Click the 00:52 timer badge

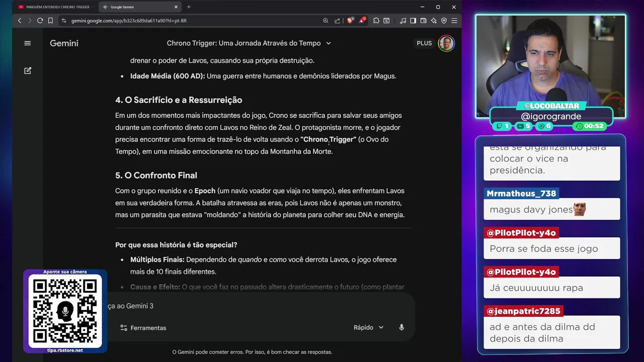coord(589,126)
